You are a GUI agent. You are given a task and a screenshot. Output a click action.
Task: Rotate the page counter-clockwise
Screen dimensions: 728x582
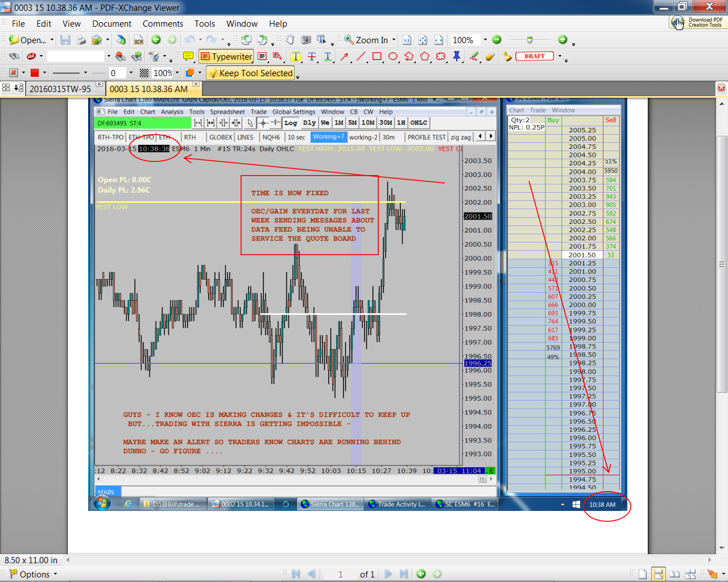tap(246, 40)
